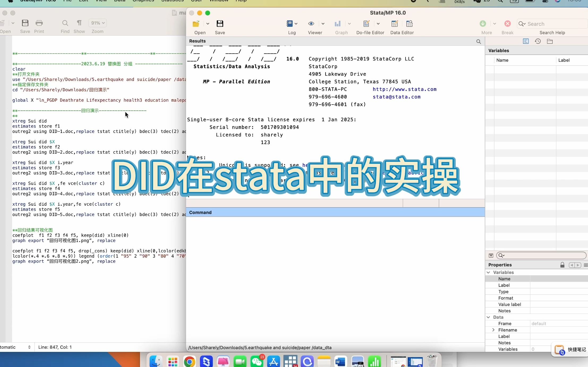Open the 91% zoom dropdown

(98, 23)
